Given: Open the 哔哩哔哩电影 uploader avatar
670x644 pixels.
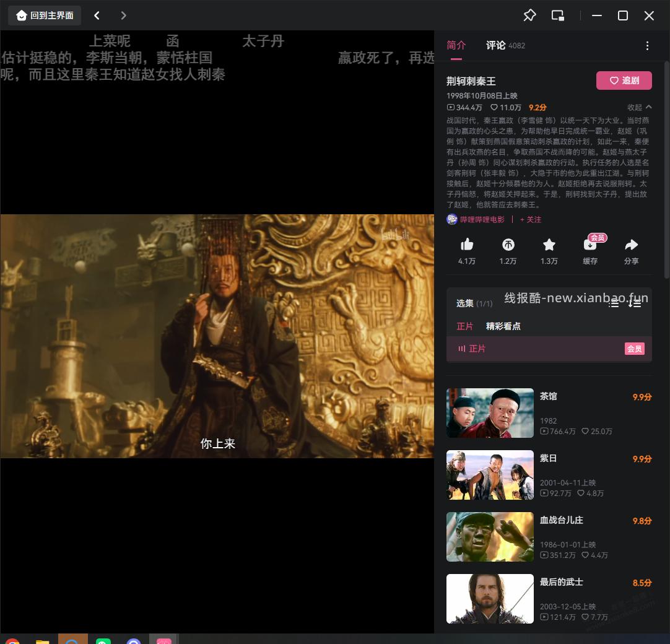Looking at the screenshot, I should click(x=451, y=219).
